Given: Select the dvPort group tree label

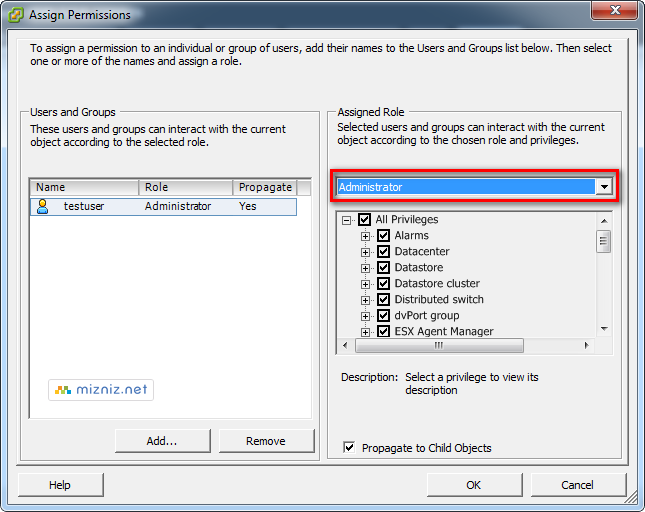Looking at the screenshot, I should coord(427,316).
